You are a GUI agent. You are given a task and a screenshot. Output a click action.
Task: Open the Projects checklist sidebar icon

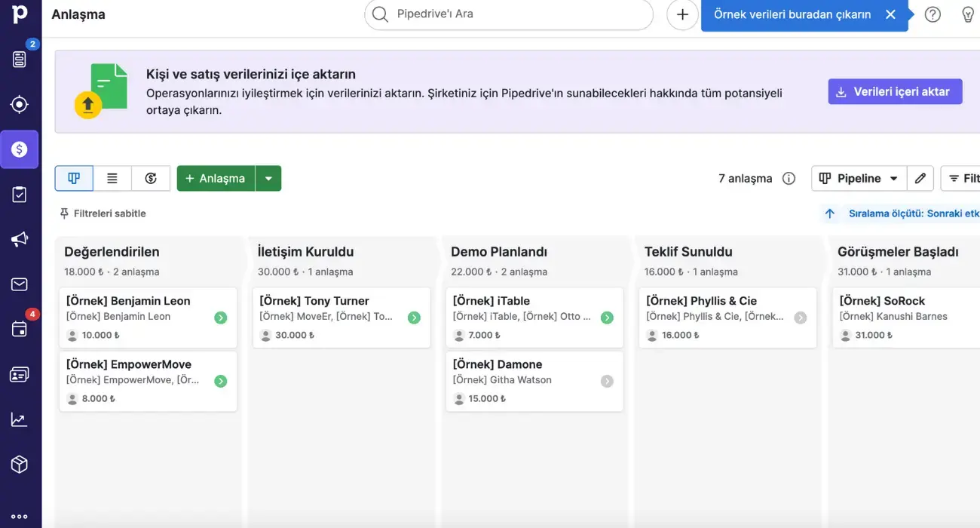[x=20, y=195]
